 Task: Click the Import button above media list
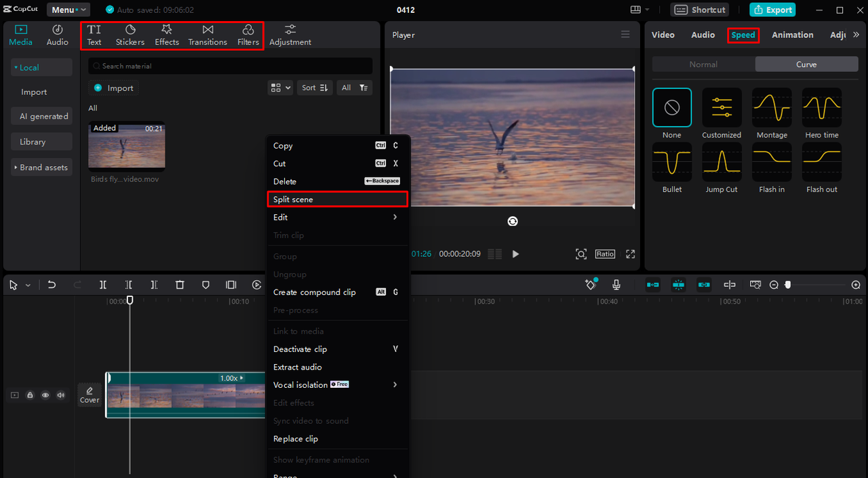coord(113,88)
